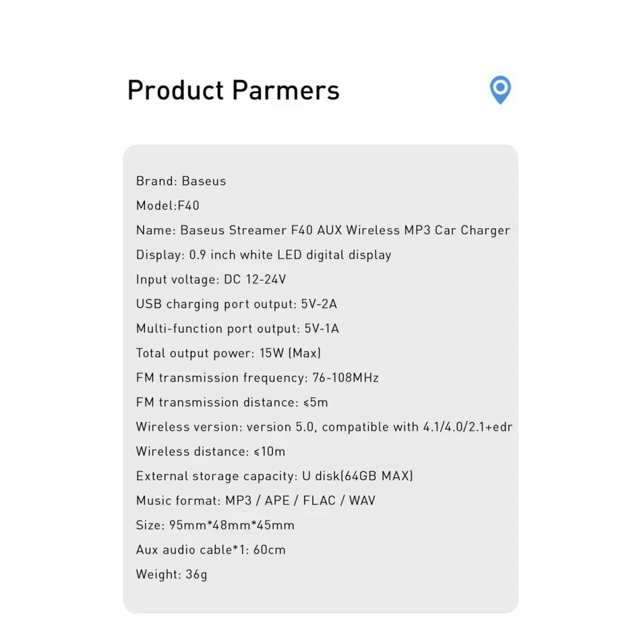
Task: Select External storage capacity U disk line
Action: point(274,476)
